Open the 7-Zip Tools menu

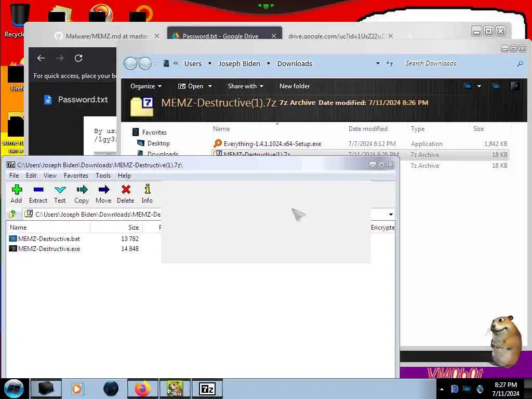point(103,176)
